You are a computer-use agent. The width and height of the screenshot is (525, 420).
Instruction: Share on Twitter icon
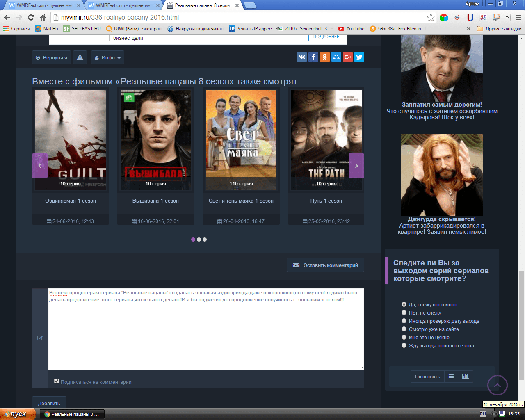coord(359,57)
